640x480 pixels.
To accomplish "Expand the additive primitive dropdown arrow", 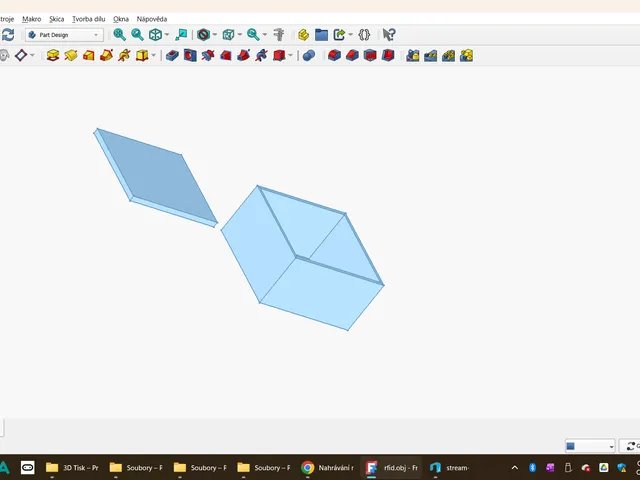I will click(x=153, y=55).
